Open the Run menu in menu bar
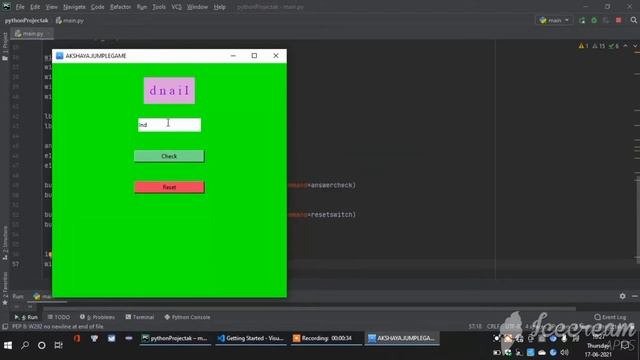 (142, 7)
